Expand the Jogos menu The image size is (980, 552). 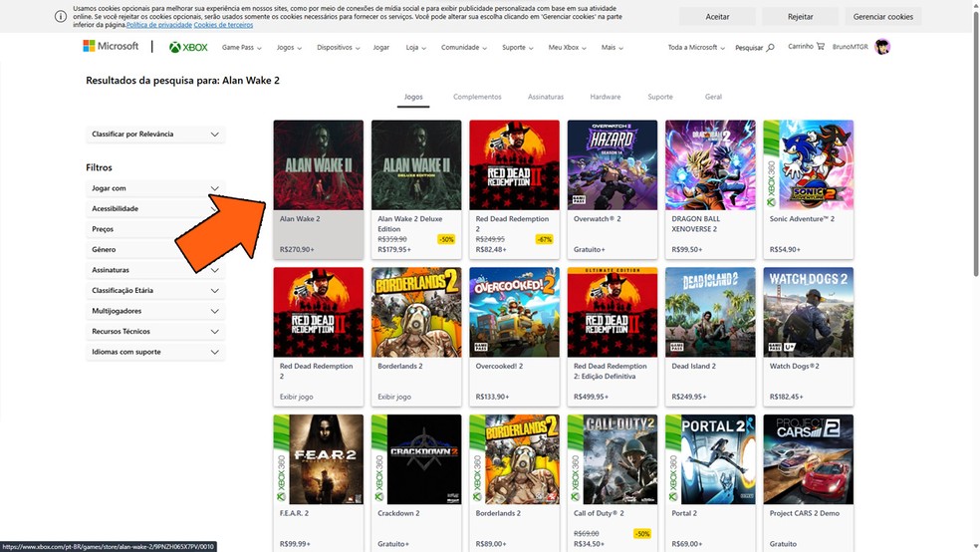(x=289, y=48)
